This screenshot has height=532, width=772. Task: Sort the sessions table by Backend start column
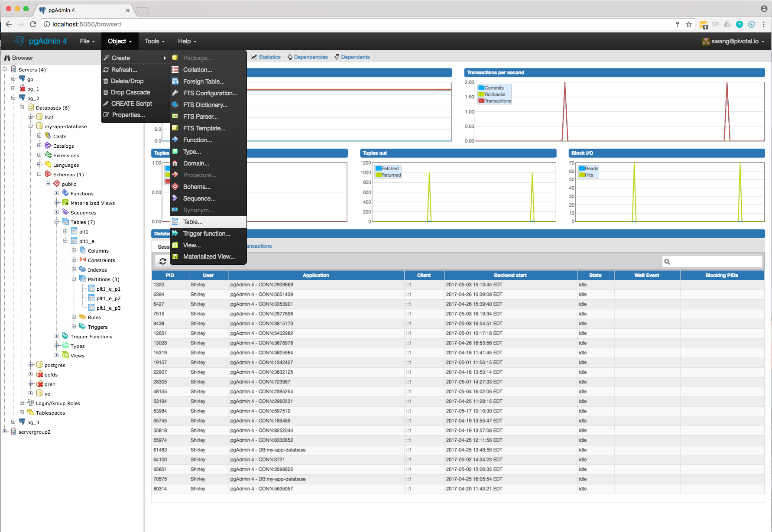point(510,275)
